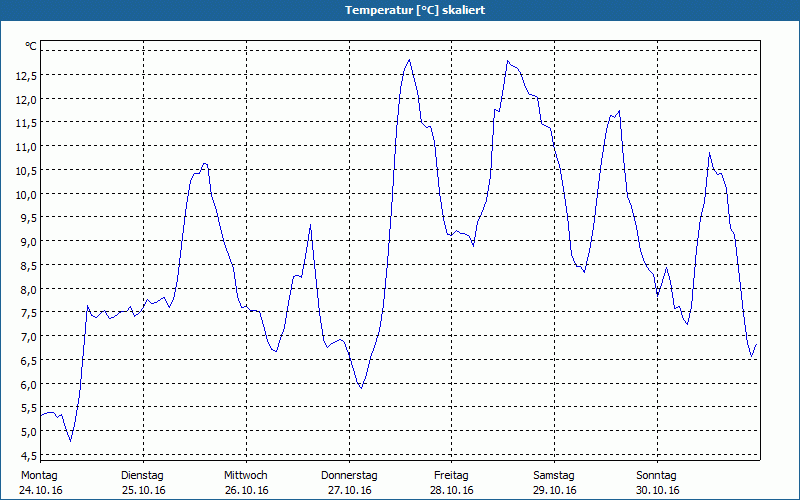Click the 10,5 y-axis value
The height and width of the screenshot is (500, 800).
[x=26, y=170]
